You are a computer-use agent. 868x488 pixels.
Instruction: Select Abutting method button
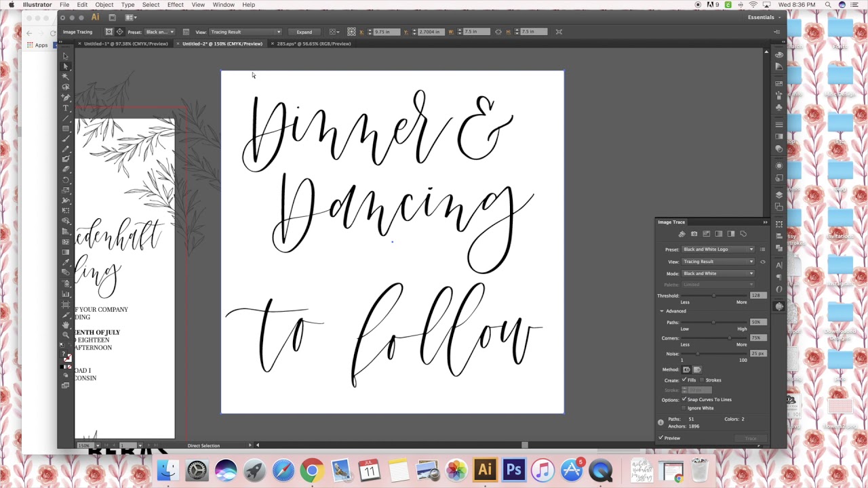pos(687,369)
